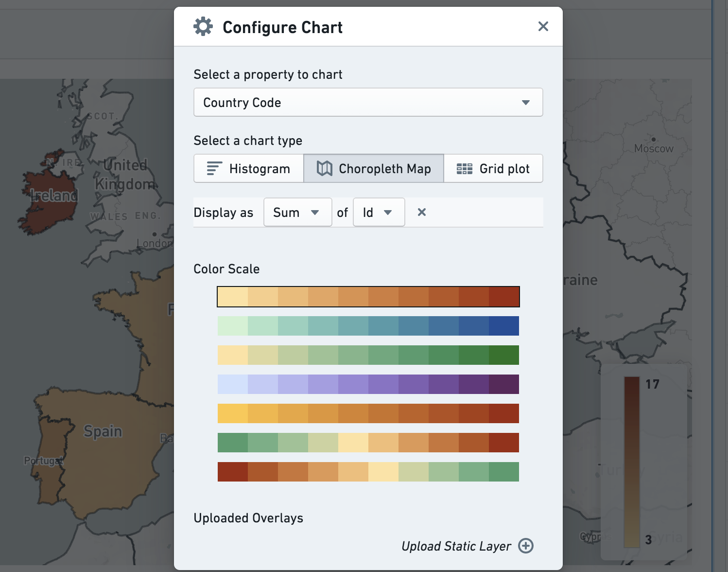Screen dimensions: 728x572
Task: Click the map legend color gradient bar
Action: pos(632,462)
